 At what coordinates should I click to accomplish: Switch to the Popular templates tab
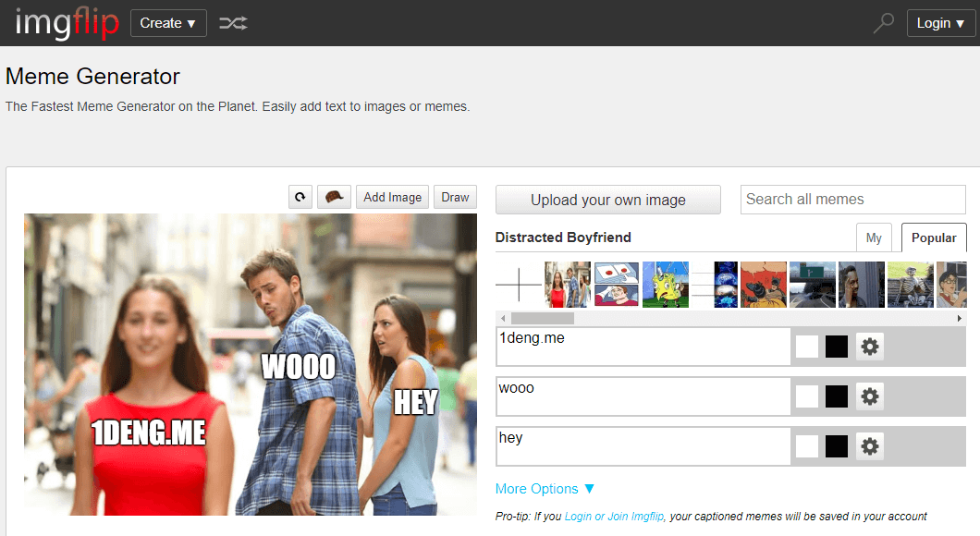click(934, 238)
